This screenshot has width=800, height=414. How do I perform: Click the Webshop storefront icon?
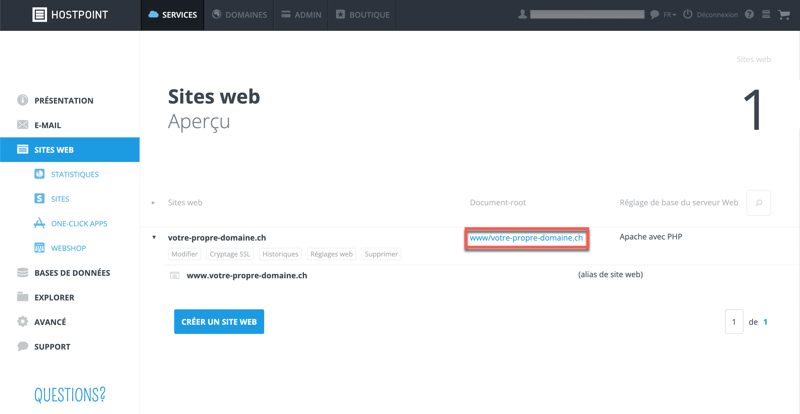39,248
